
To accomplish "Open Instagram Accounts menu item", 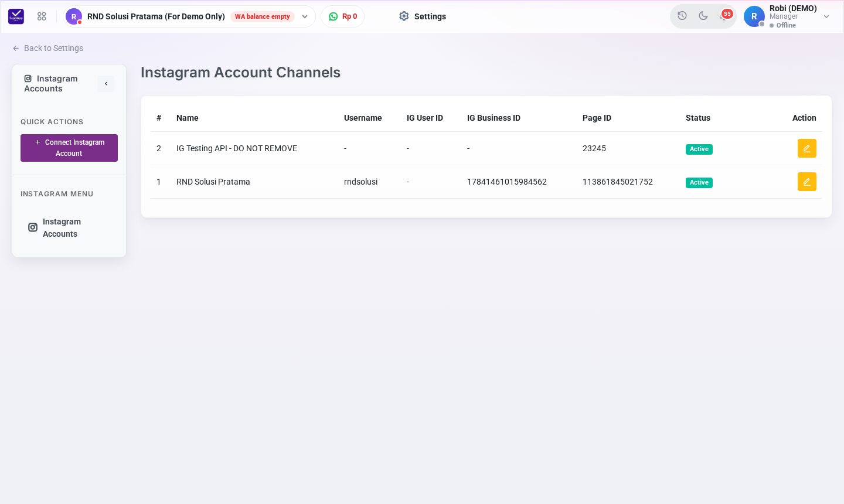I will coord(69,227).
